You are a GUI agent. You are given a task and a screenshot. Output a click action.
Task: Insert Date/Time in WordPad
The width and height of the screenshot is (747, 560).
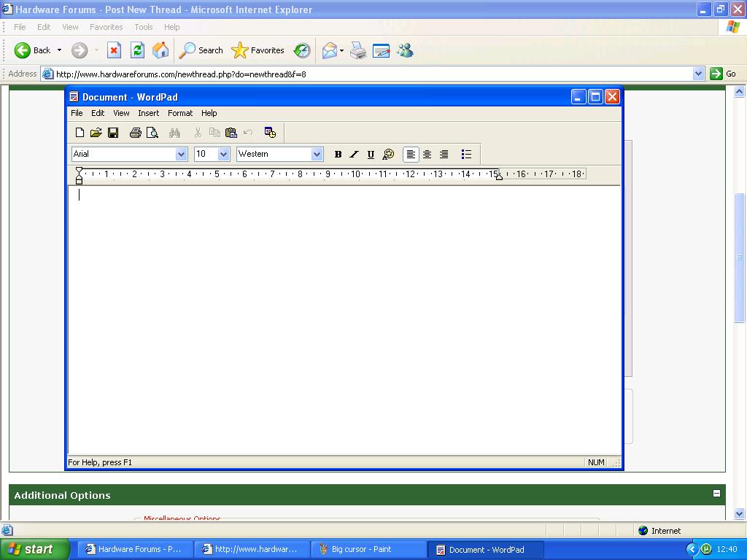coord(270,133)
